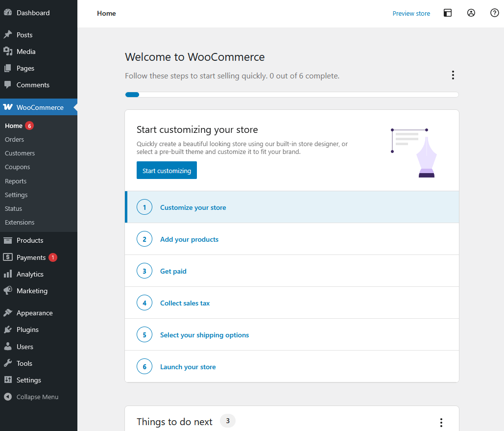Click Start customizing your store heading
504x431 pixels.
(x=197, y=129)
